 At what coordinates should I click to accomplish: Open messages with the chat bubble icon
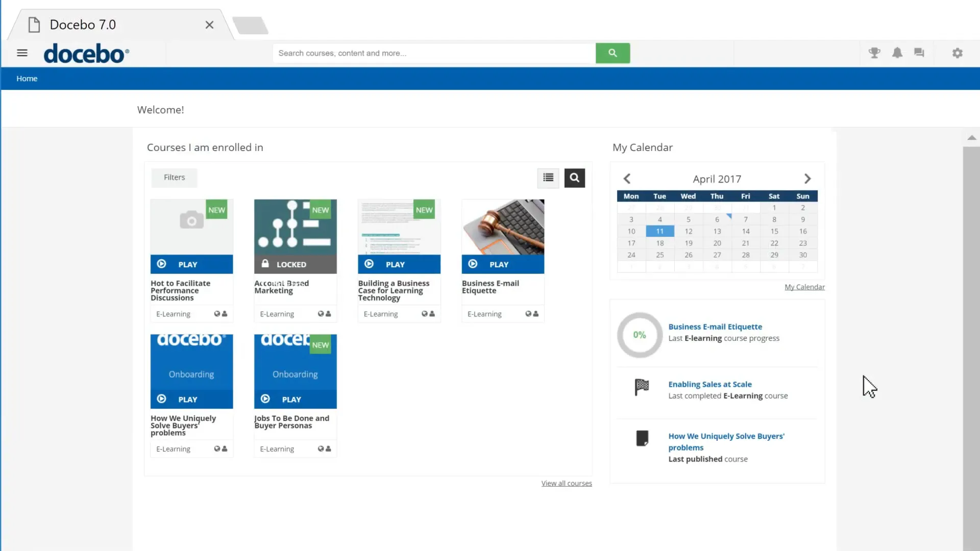[x=918, y=53]
